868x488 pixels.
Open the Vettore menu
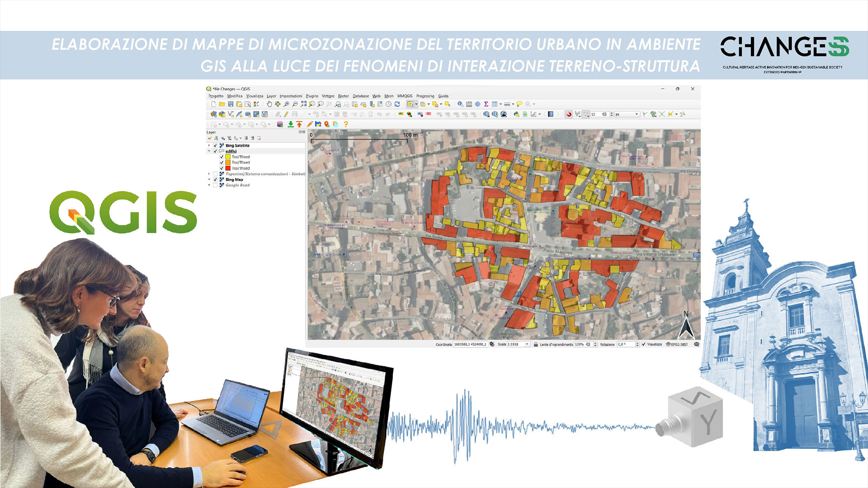click(x=328, y=96)
